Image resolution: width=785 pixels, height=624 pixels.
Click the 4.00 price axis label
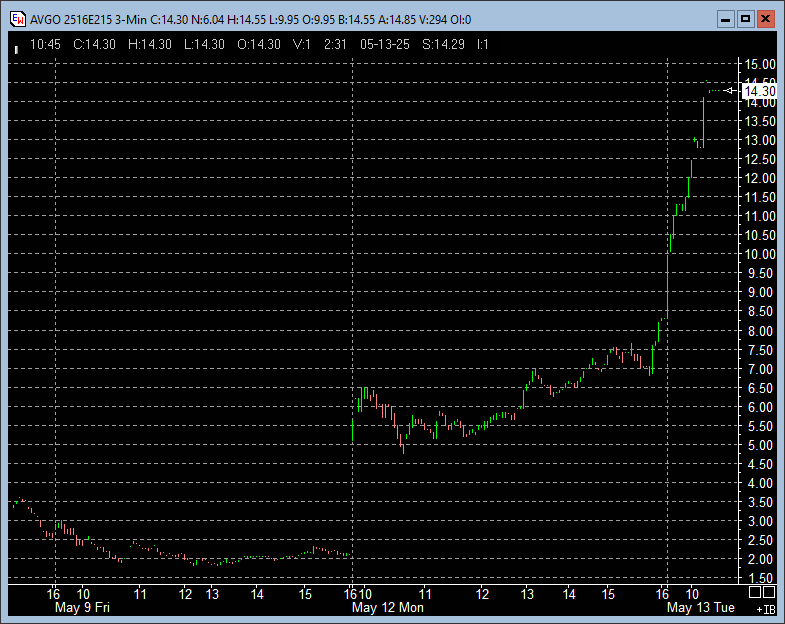762,483
